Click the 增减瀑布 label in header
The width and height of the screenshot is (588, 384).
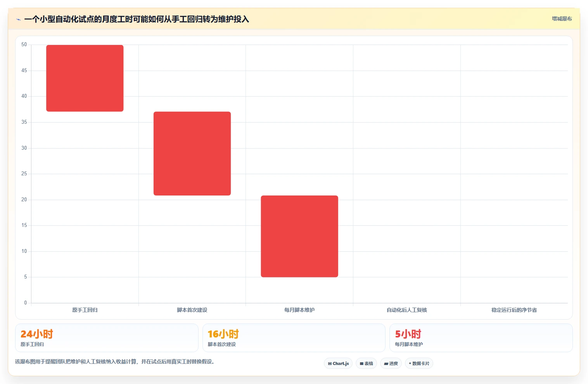pos(562,19)
